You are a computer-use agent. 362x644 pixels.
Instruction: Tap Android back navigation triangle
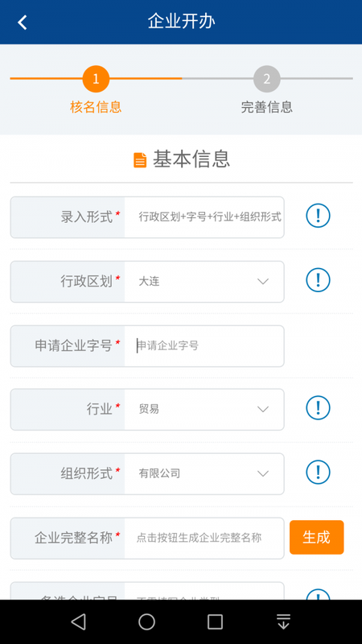pos(78,621)
